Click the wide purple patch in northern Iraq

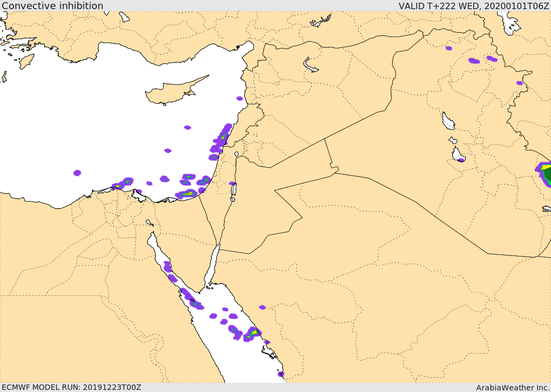[474, 61]
